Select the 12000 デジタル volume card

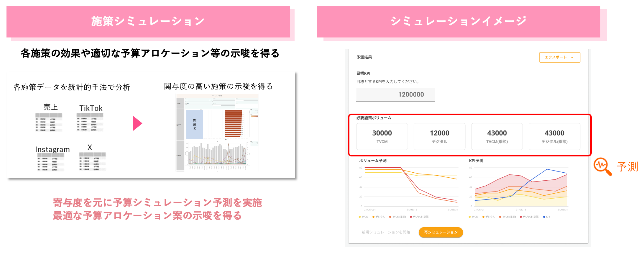[x=439, y=136]
